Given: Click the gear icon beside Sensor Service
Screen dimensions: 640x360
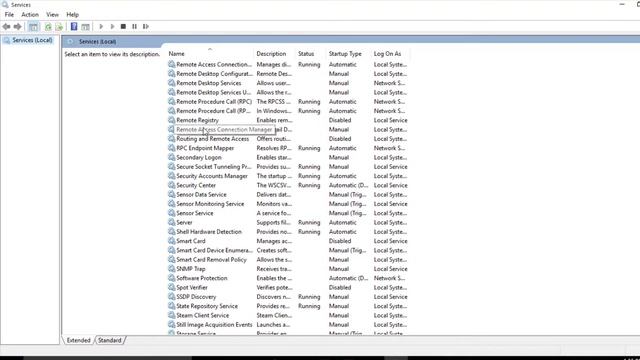Looking at the screenshot, I should click(172, 213).
